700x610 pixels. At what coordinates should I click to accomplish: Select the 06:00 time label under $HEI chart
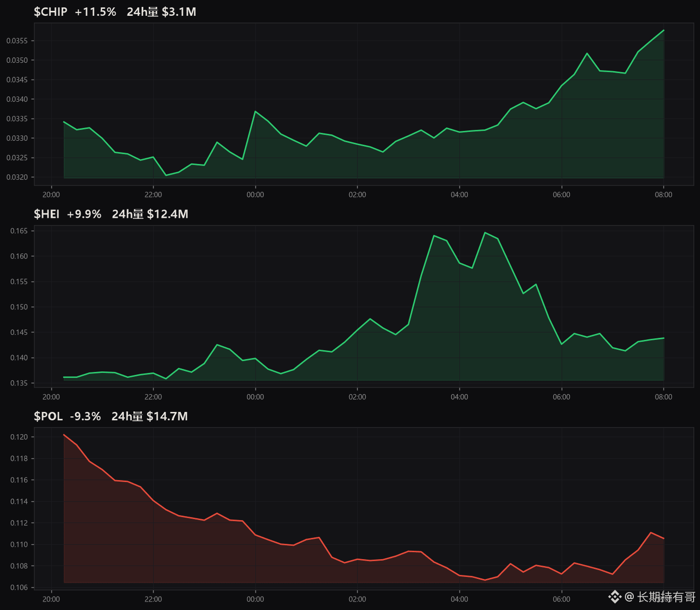pyautogui.click(x=562, y=397)
